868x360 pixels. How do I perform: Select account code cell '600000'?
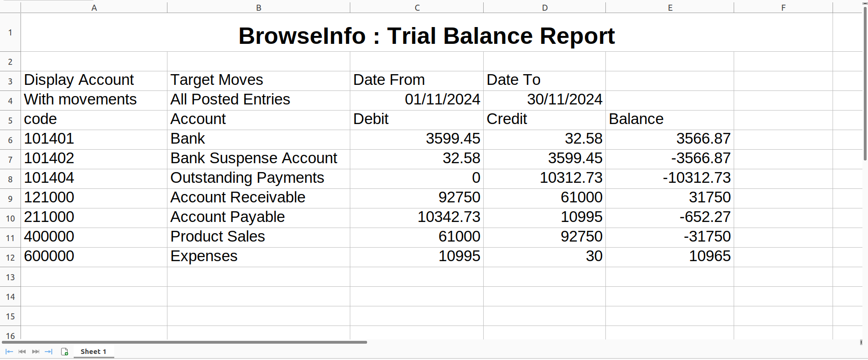point(94,257)
